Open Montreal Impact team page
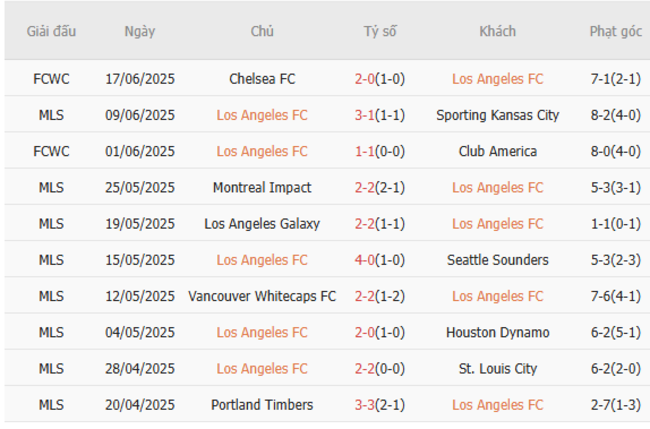The height and width of the screenshot is (429, 650). (262, 187)
